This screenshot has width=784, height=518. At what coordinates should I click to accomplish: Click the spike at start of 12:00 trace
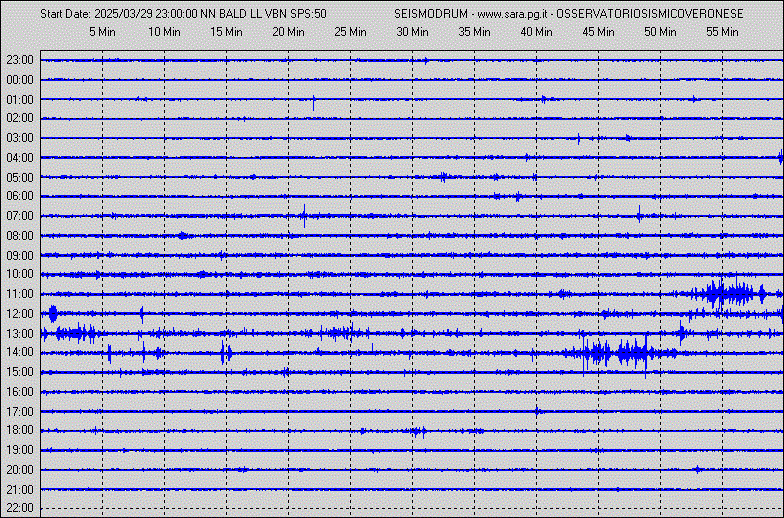52,314
